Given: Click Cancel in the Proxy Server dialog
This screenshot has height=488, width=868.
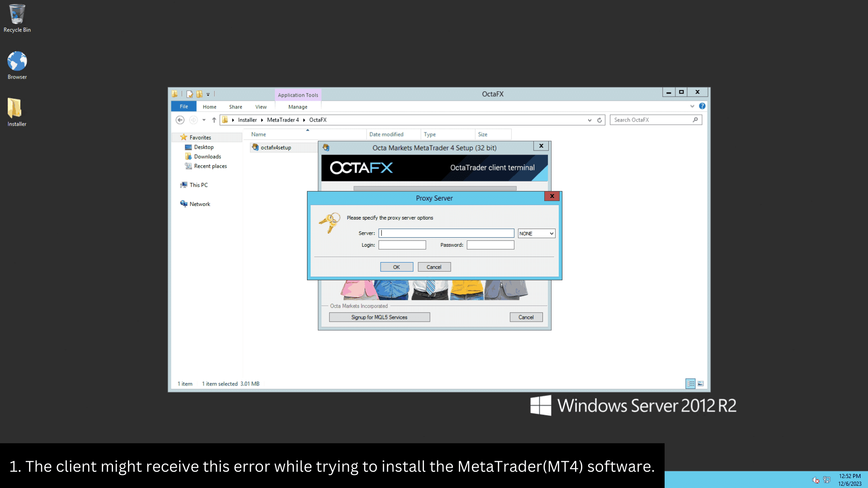Looking at the screenshot, I should point(434,267).
